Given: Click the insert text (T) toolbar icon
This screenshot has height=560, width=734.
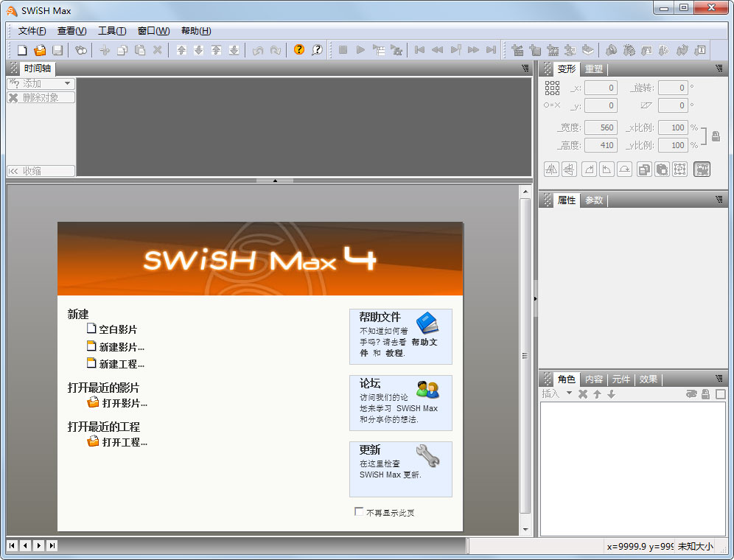Looking at the screenshot, I should click(701, 50).
